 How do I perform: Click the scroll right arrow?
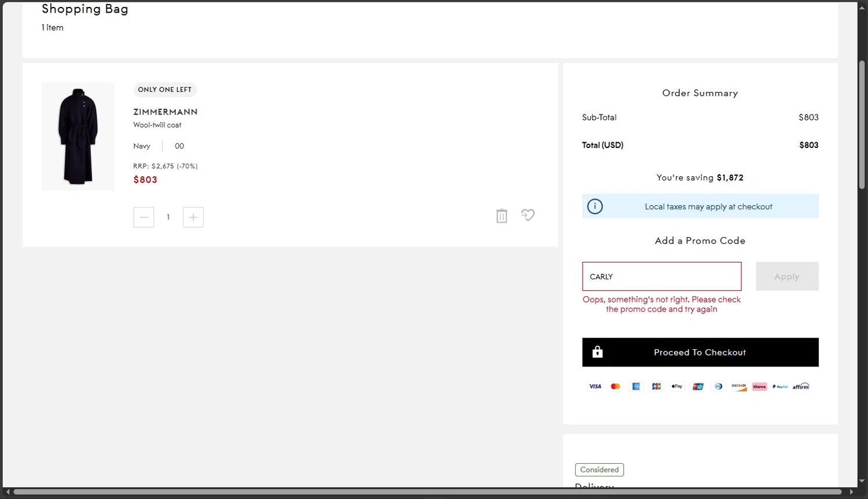851,492
